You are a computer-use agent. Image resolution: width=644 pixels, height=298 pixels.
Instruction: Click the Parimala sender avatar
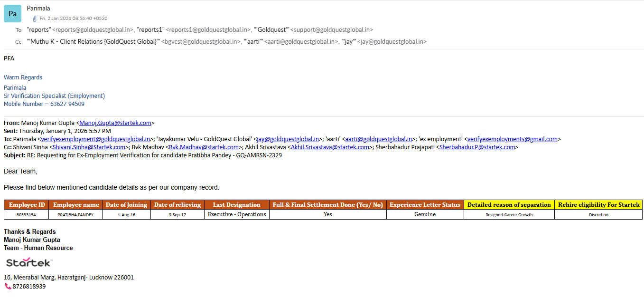[12, 14]
